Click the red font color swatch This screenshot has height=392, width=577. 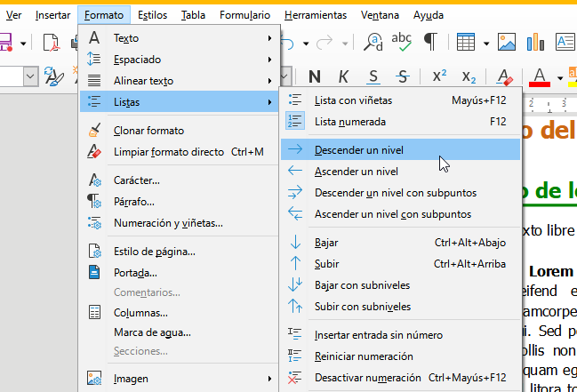coord(538,76)
